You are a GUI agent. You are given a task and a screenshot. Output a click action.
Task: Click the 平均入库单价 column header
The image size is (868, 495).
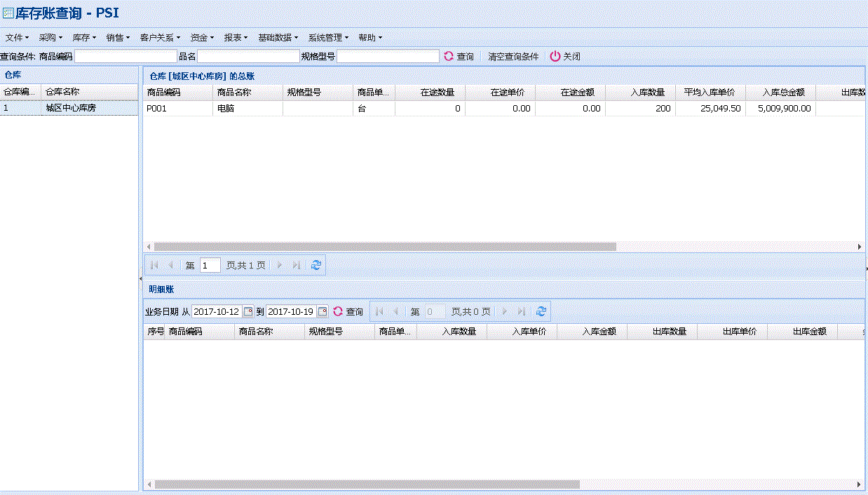(710, 93)
